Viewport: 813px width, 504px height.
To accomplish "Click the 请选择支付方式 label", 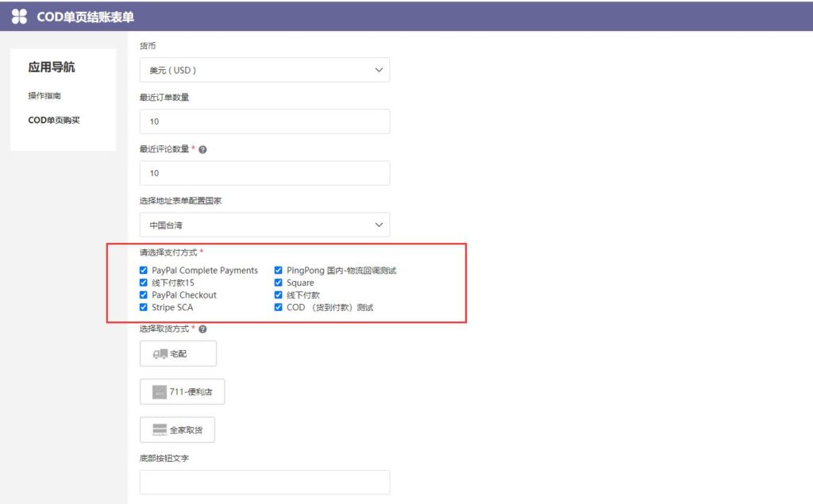I will click(168, 252).
